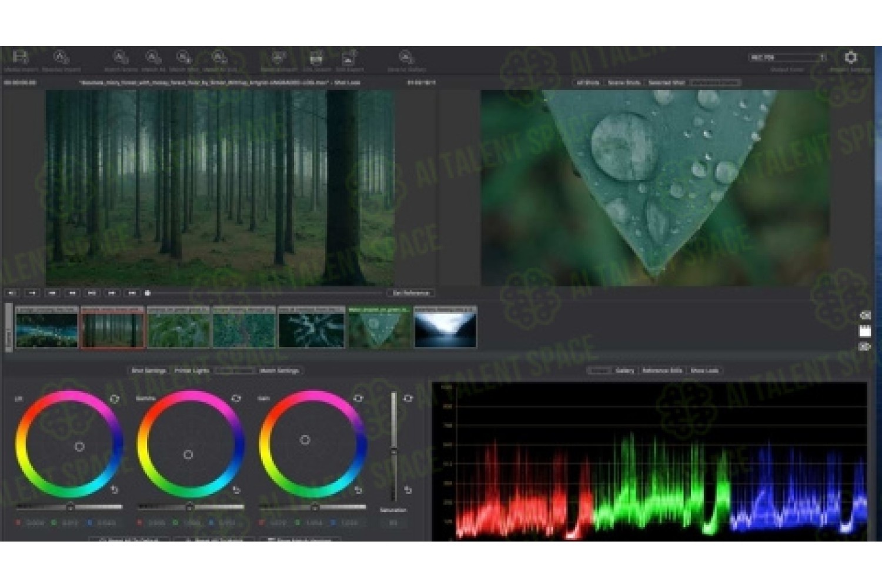Select the blue river shot thumbnail
Image resolution: width=882 pixels, height=588 pixels.
tap(47, 328)
